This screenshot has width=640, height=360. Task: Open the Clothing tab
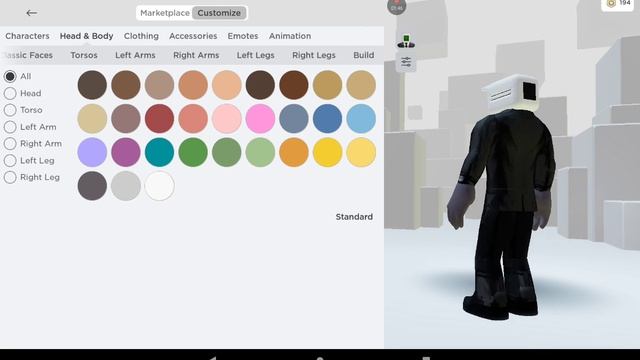pos(141,36)
